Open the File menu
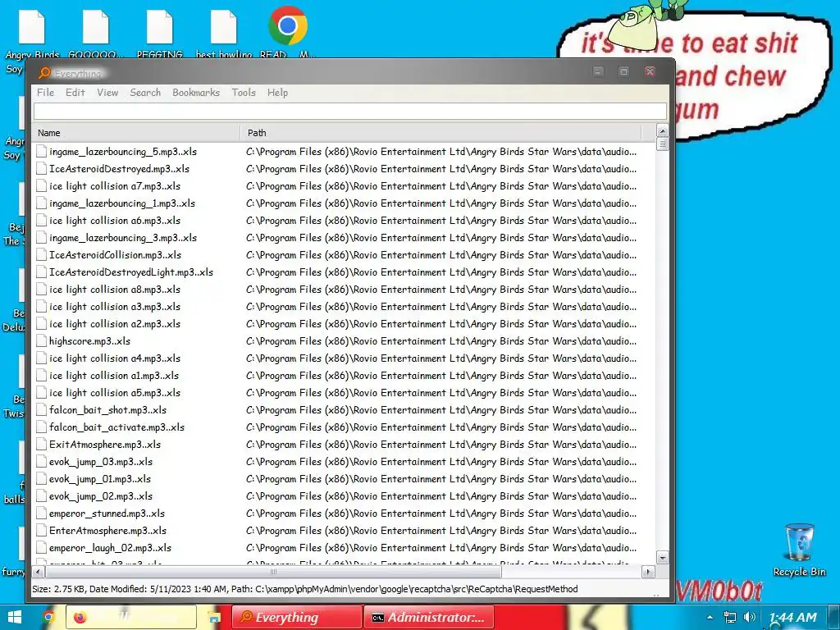This screenshot has width=840, height=630. (x=46, y=93)
